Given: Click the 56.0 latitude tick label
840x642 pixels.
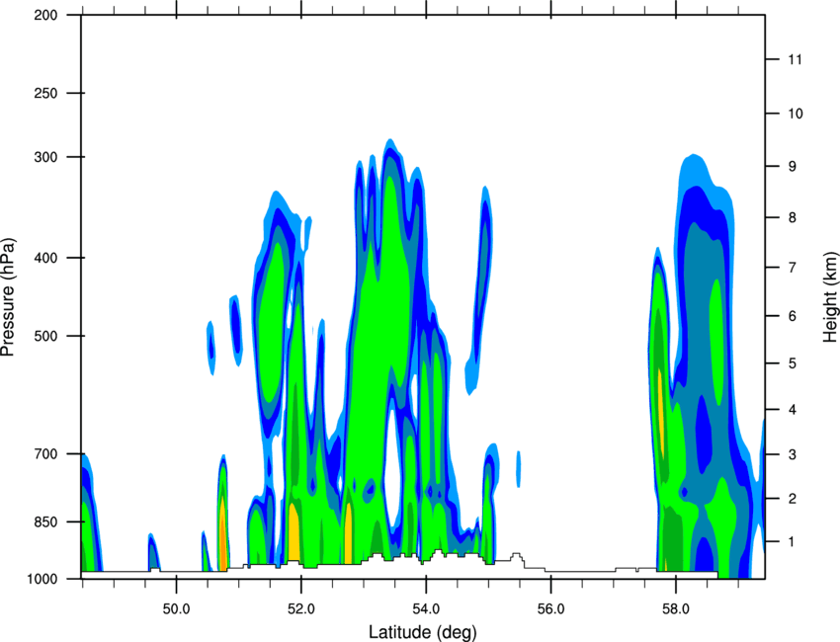Looking at the screenshot, I should click(x=550, y=609).
